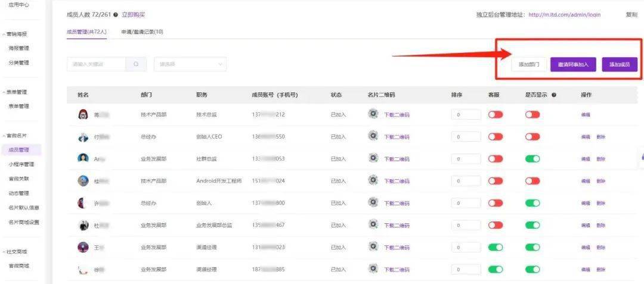Click 编辑 in the 技术总监 row

click(586, 115)
